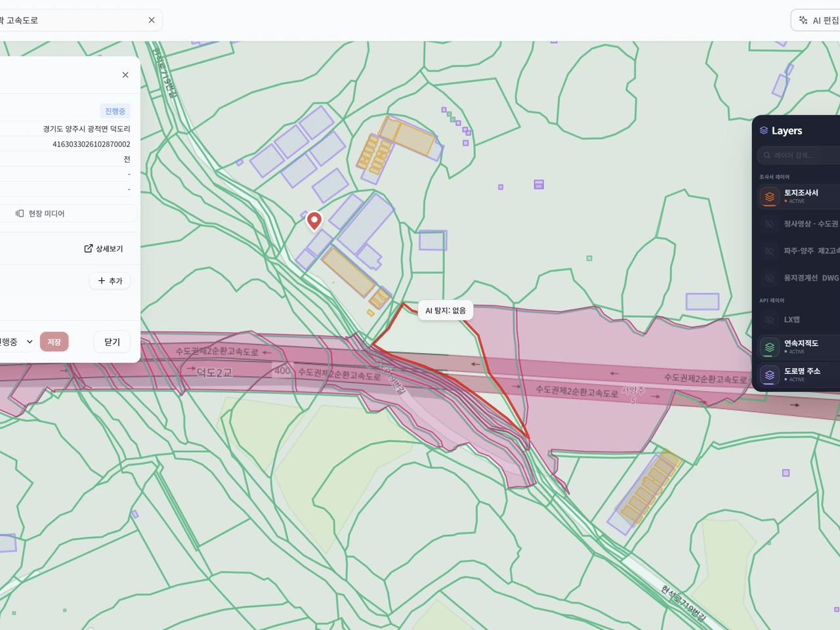Image resolution: width=840 pixels, height=630 pixels.
Task: Click the + 추가 button
Action: (110, 281)
